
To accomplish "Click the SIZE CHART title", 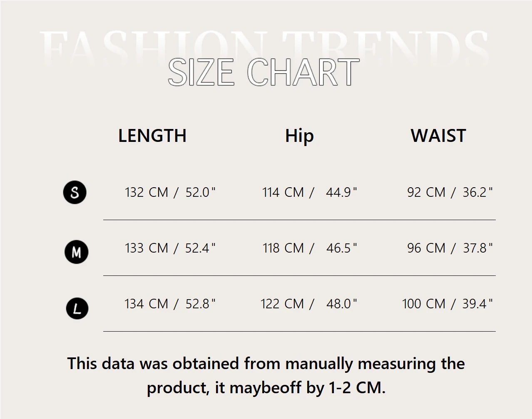I will point(263,73).
